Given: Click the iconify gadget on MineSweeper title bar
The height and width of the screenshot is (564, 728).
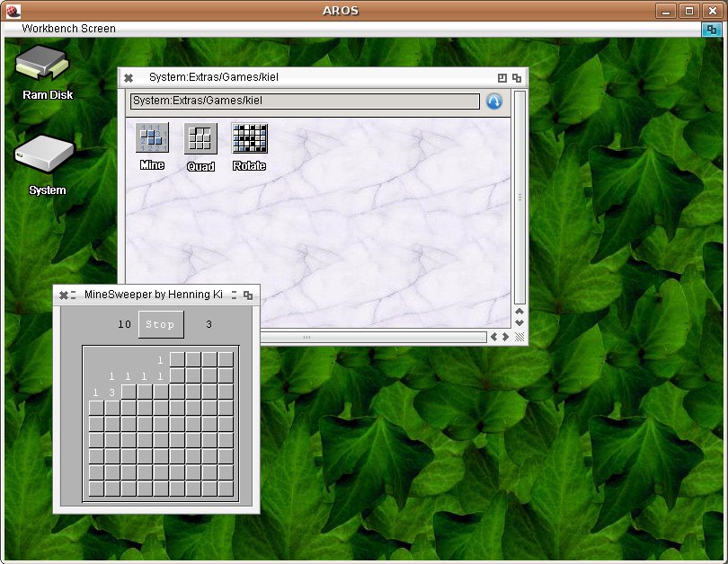Looking at the screenshot, I should pos(234,295).
